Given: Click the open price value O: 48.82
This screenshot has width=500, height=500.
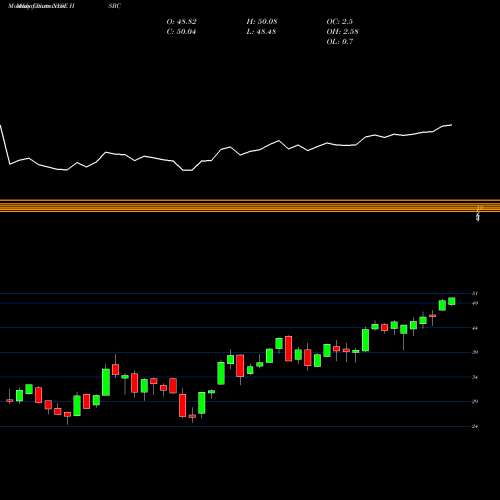Looking at the screenshot, I should (181, 22).
